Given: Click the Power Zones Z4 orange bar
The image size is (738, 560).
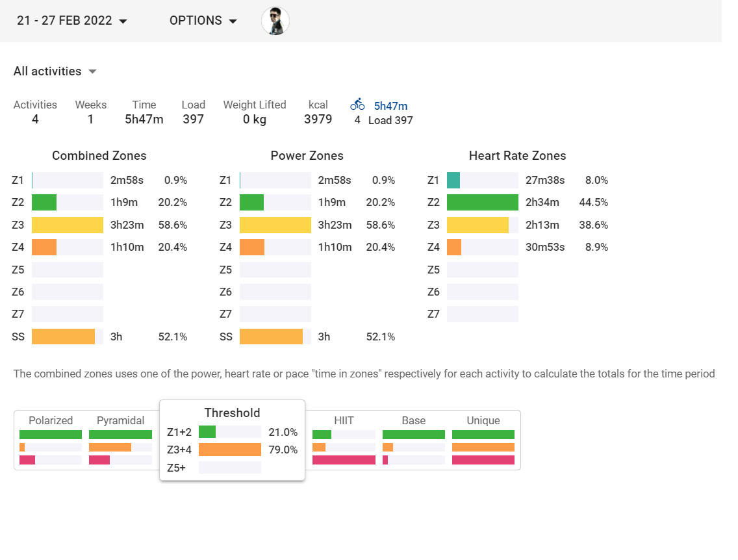Looking at the screenshot, I should [x=252, y=248].
